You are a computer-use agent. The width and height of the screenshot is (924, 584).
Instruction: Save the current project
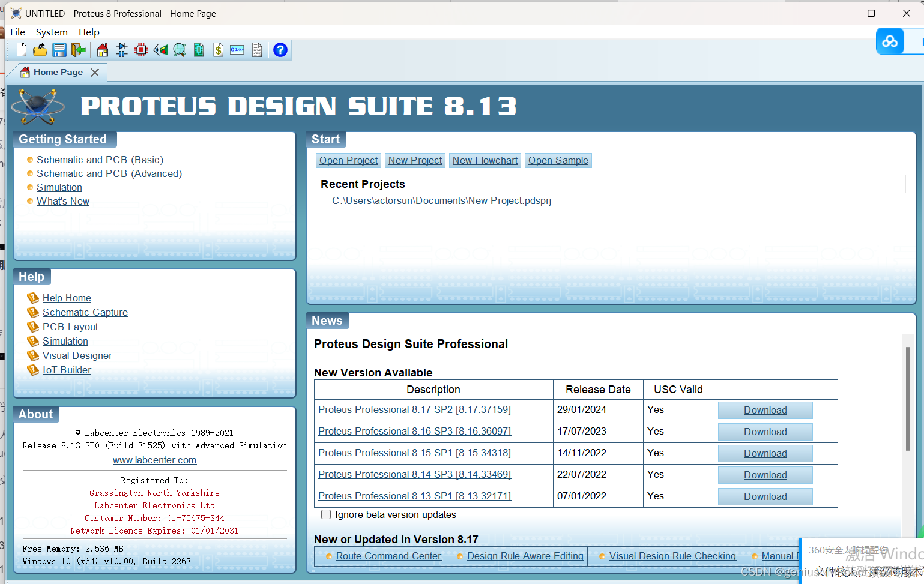click(x=59, y=50)
